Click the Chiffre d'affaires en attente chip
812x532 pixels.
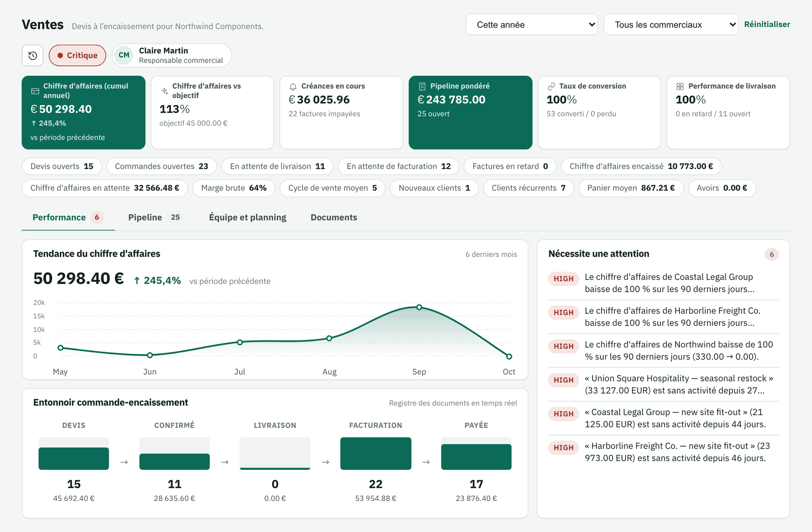coord(105,188)
